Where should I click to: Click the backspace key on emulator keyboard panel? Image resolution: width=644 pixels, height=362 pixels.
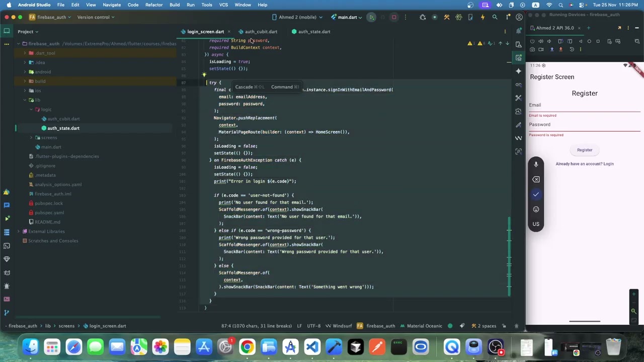(x=536, y=179)
